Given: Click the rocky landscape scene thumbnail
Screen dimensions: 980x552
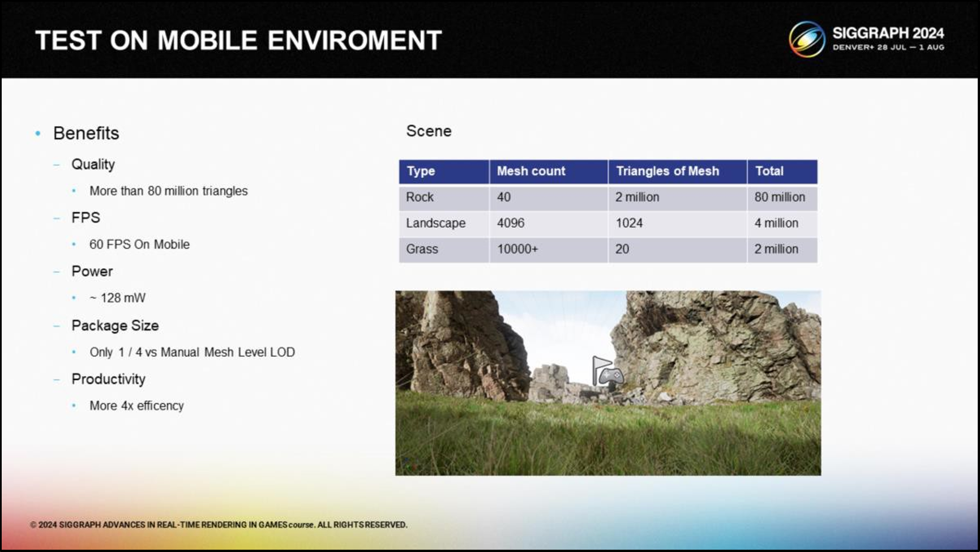Looking at the screenshot, I should pos(608,383).
